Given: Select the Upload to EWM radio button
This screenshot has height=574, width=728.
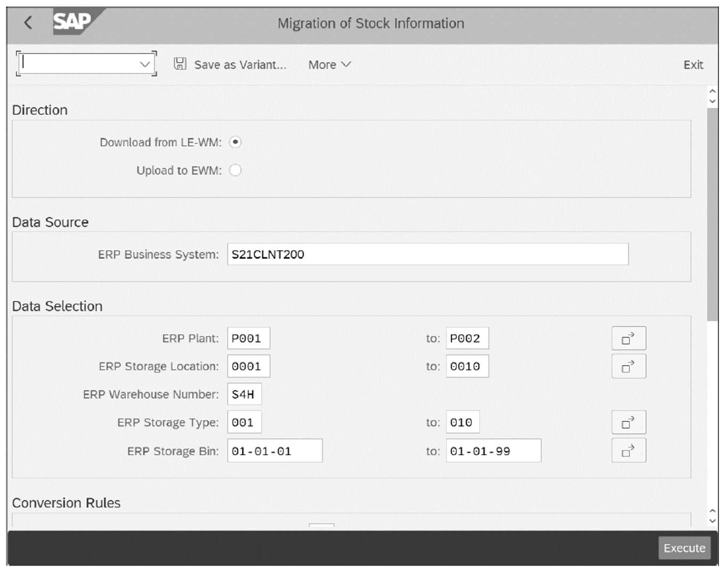Looking at the screenshot, I should point(235,170).
